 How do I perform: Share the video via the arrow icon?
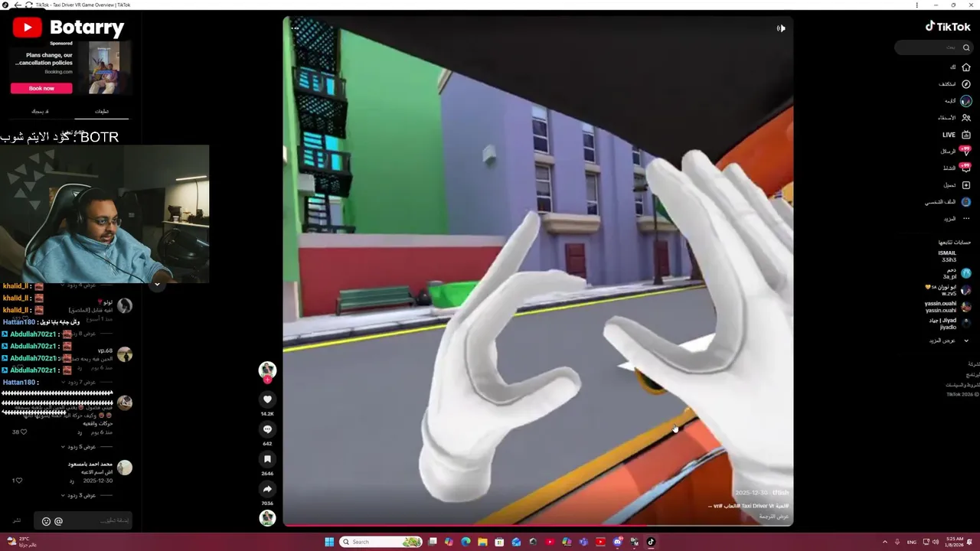(267, 489)
